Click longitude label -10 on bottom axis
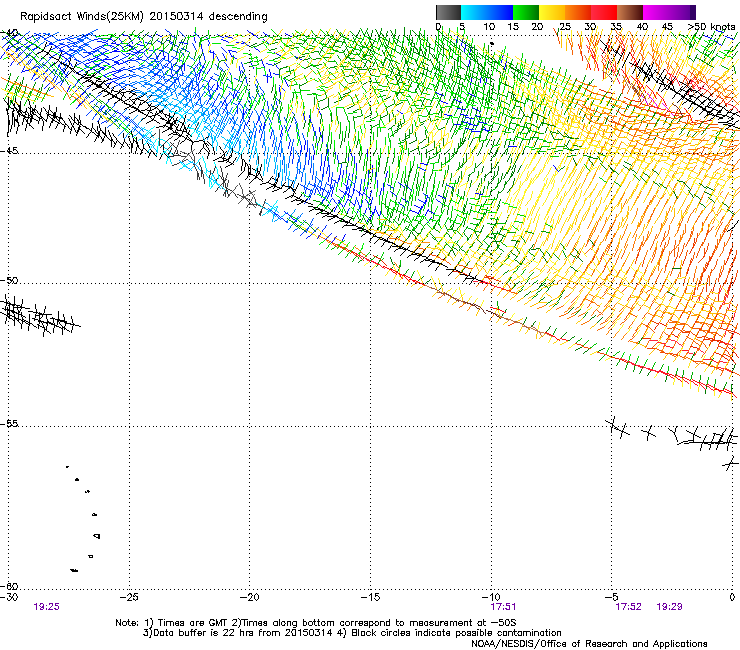740x650 pixels. pyautogui.click(x=491, y=597)
